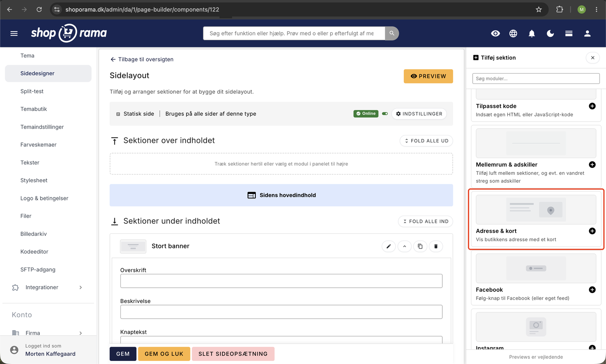
Task: Open the globe language icon
Action: pos(513,33)
